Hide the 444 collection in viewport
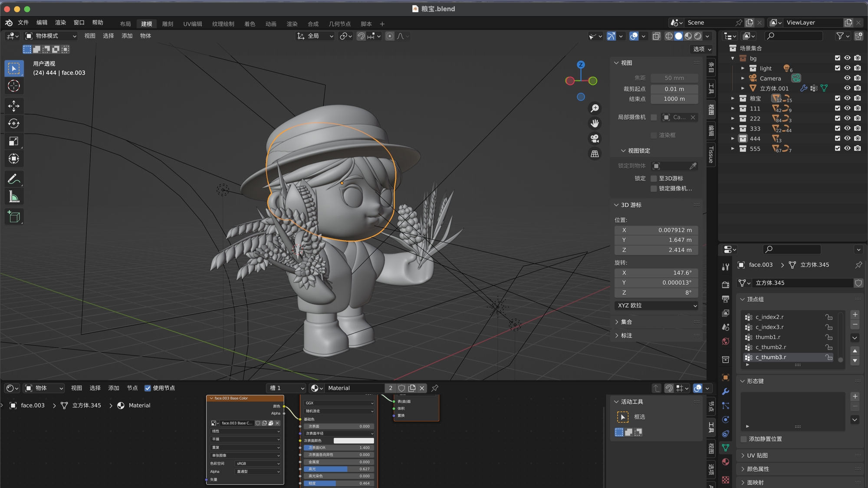This screenshot has height=488, width=868. [x=847, y=138]
